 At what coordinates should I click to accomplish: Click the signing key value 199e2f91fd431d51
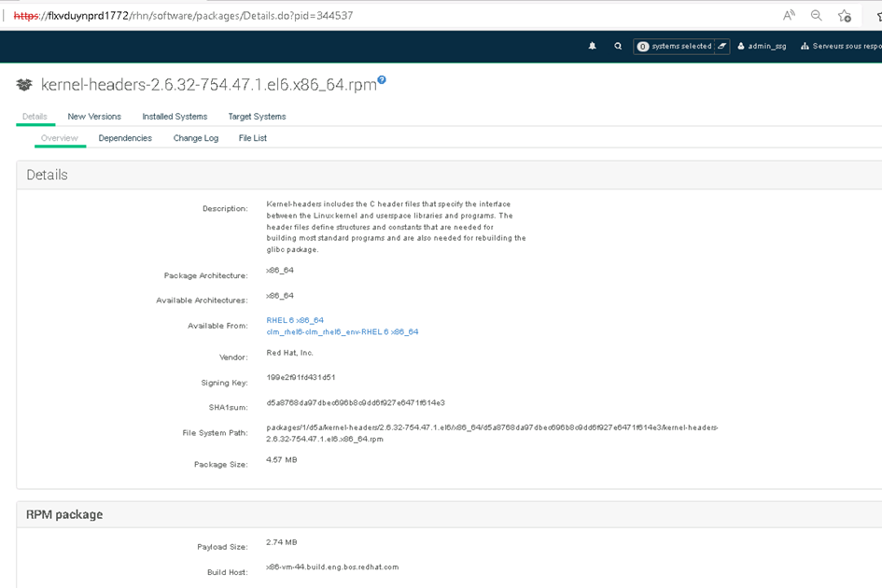tap(301, 378)
